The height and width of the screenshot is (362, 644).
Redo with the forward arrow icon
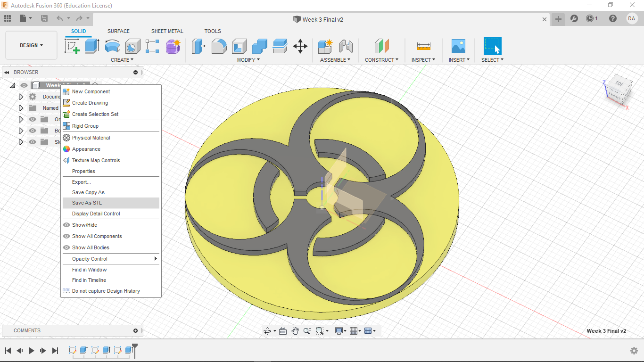[x=79, y=18]
